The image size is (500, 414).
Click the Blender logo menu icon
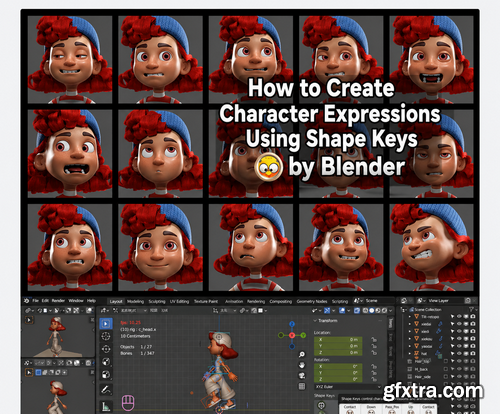[27, 301]
